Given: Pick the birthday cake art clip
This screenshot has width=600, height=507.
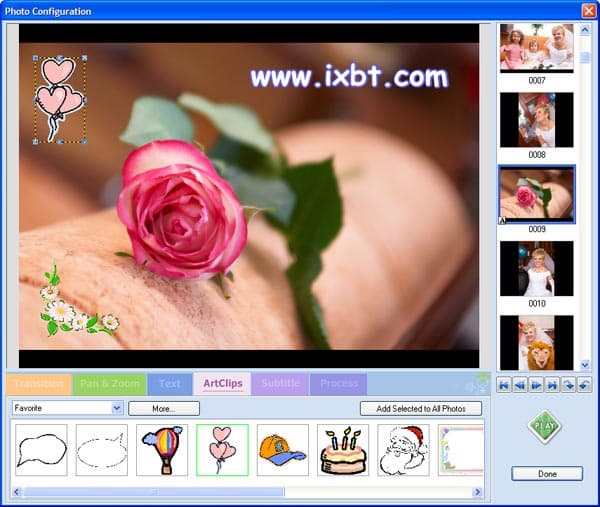Looking at the screenshot, I should [x=343, y=450].
